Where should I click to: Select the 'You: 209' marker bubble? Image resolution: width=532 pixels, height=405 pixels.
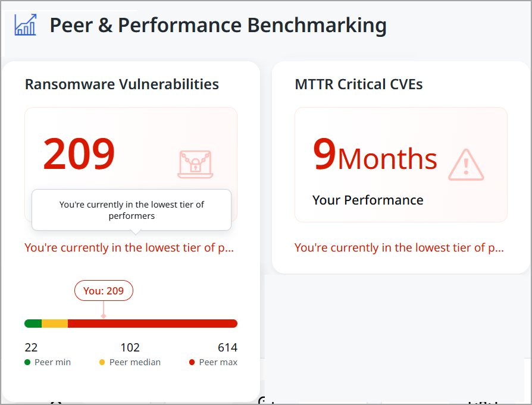point(104,291)
